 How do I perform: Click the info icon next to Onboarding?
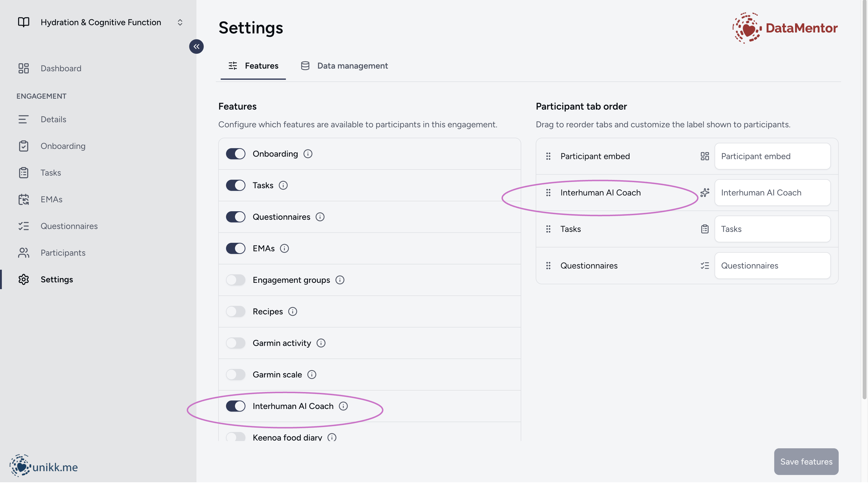coord(308,154)
